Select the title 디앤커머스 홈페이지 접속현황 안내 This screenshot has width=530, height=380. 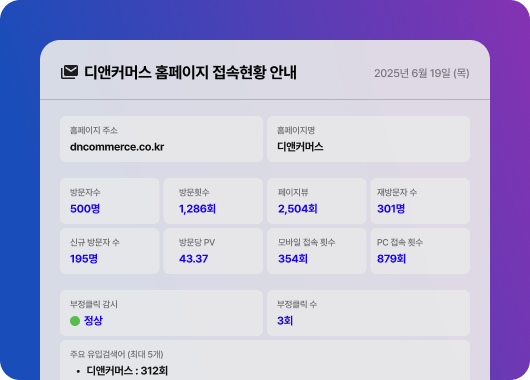[190, 72]
